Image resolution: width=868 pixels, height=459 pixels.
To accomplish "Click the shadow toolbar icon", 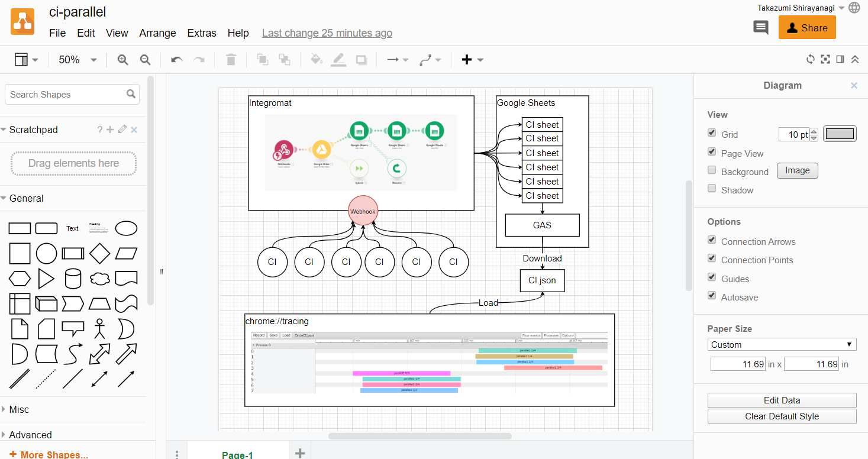I will coord(362,60).
